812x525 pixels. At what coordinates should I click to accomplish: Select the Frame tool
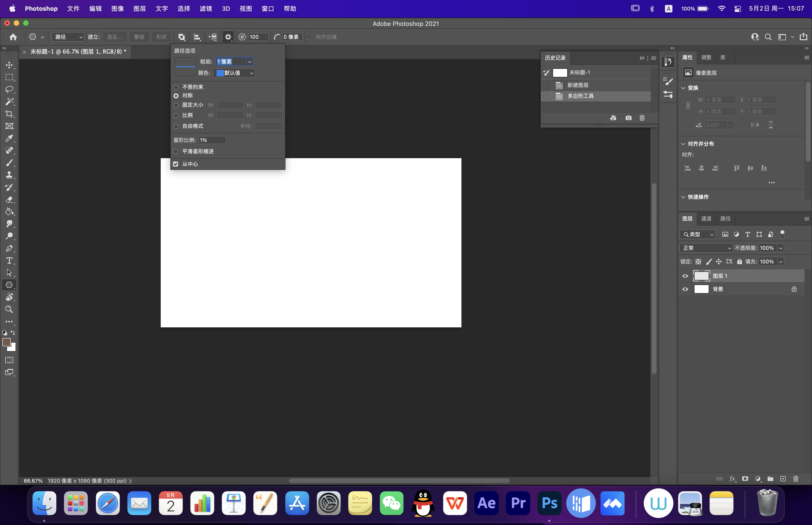[9, 126]
